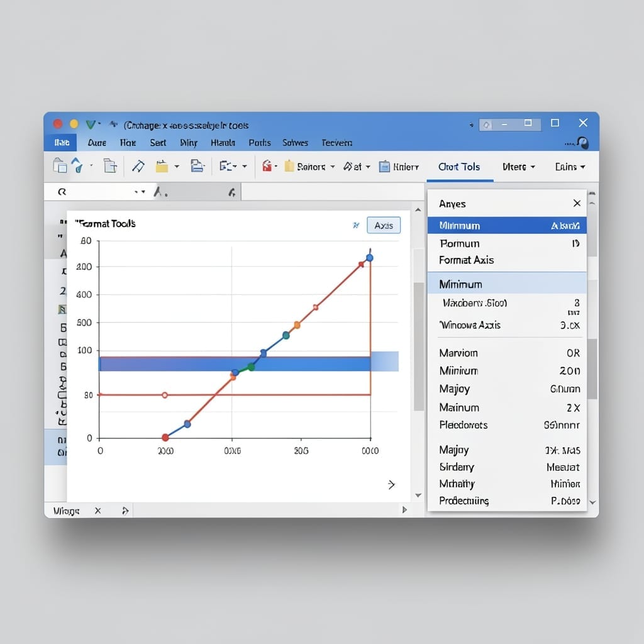Screen dimensions: 644x644
Task: Switch to the Chart Tols tab
Action: click(459, 167)
